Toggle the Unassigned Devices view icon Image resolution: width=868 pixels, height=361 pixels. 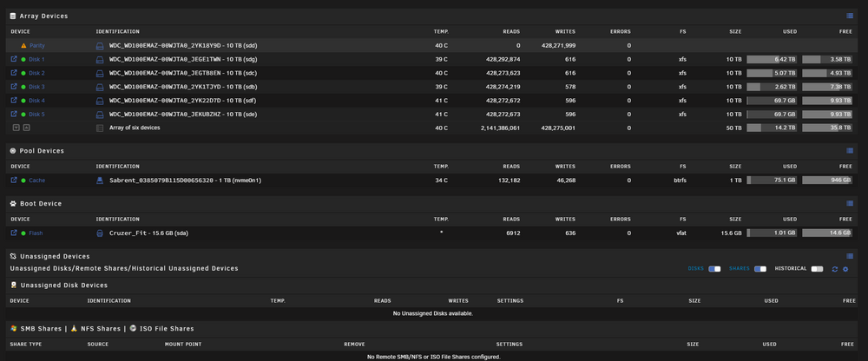tap(850, 256)
